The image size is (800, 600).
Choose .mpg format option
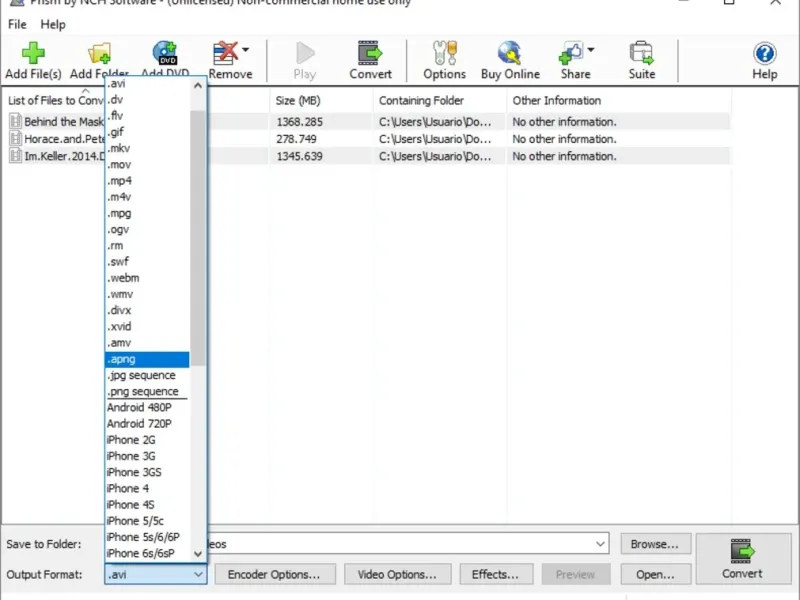147,213
